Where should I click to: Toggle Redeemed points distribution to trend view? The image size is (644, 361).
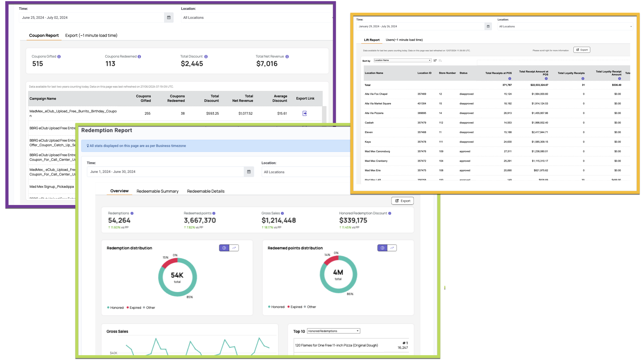(x=392, y=248)
